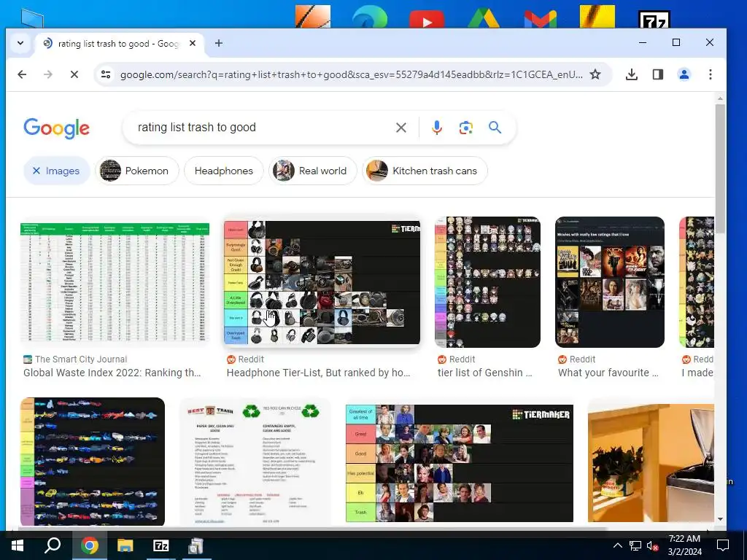This screenshot has height=560, width=747.
Task: Open 'What your favourite' Reddit title
Action: pos(608,373)
